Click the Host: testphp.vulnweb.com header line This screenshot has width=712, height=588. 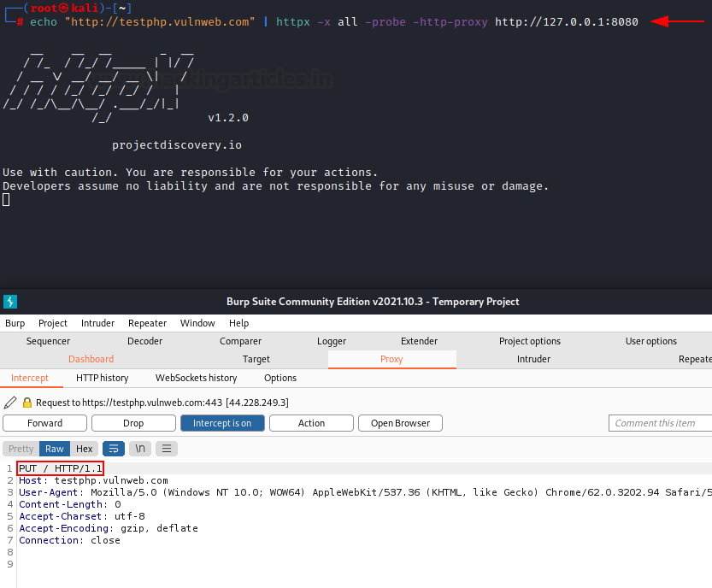(x=93, y=480)
